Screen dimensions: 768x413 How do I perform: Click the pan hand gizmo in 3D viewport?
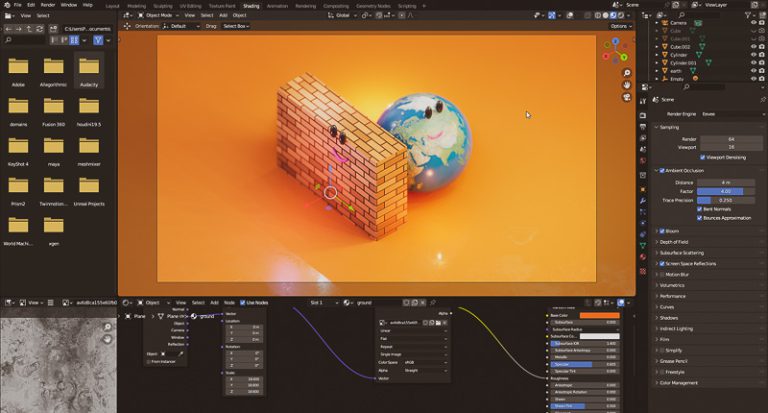[626, 85]
